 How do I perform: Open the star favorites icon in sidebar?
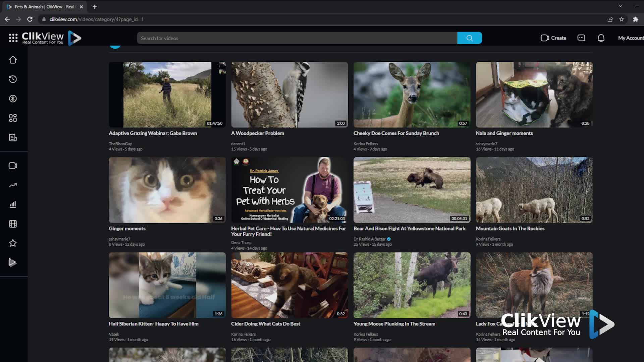coord(13,243)
